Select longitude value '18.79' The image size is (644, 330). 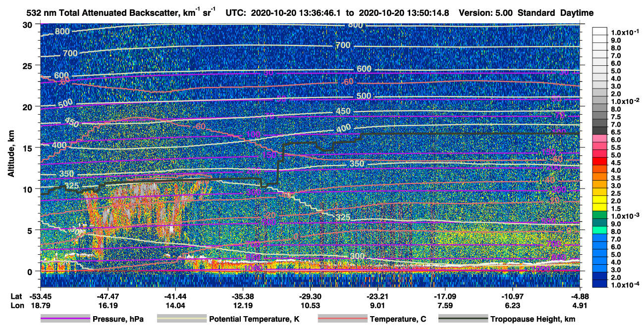[x=41, y=306]
